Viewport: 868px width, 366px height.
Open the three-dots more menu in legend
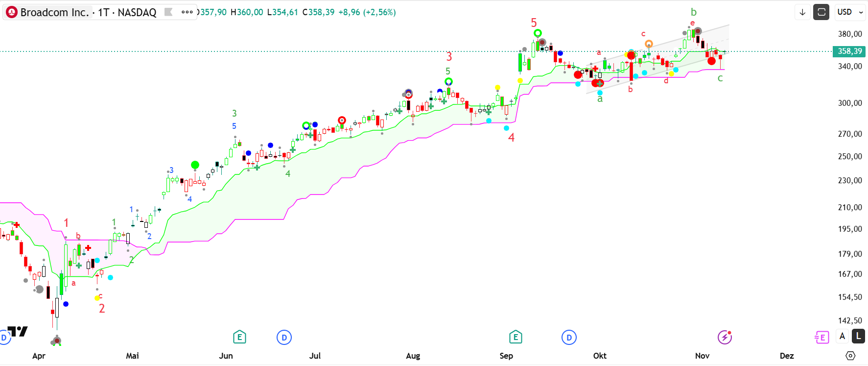[187, 12]
